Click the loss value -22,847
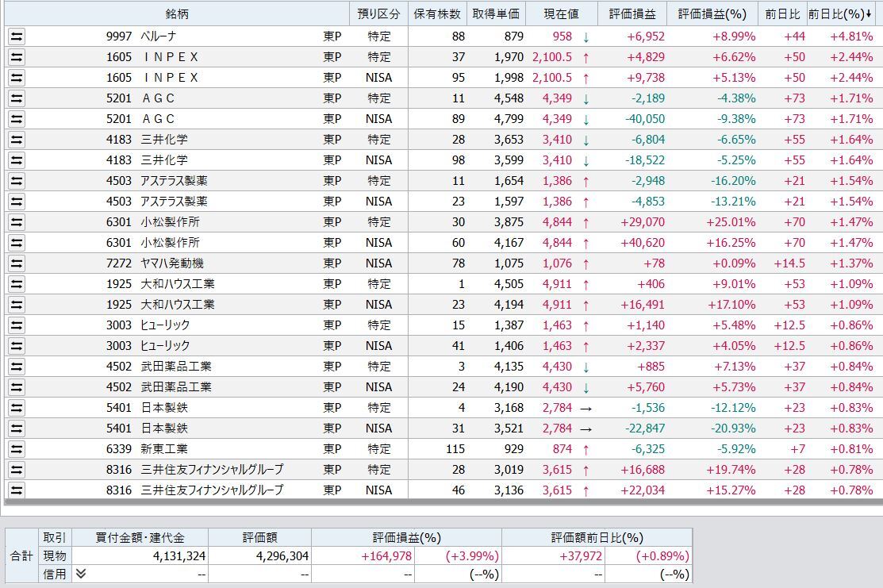This screenshot has width=883, height=588. [645, 429]
